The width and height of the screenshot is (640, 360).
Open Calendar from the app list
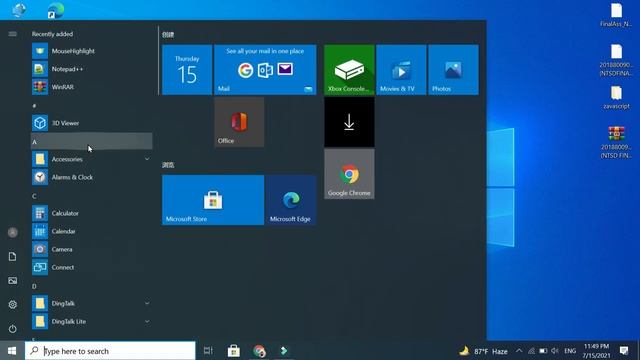[x=92, y=231]
